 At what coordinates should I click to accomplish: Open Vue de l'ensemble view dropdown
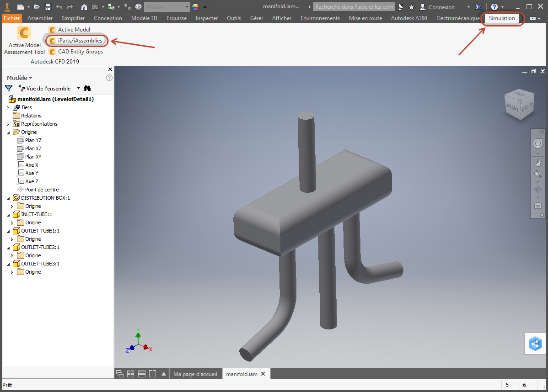pos(78,88)
